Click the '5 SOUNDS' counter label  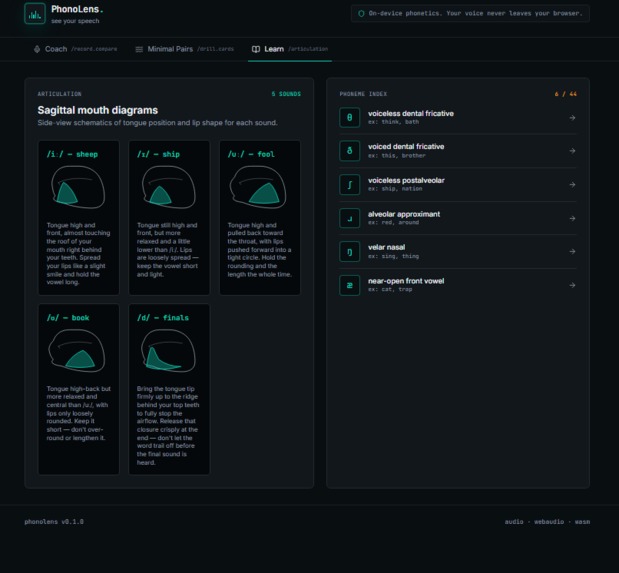pos(286,94)
